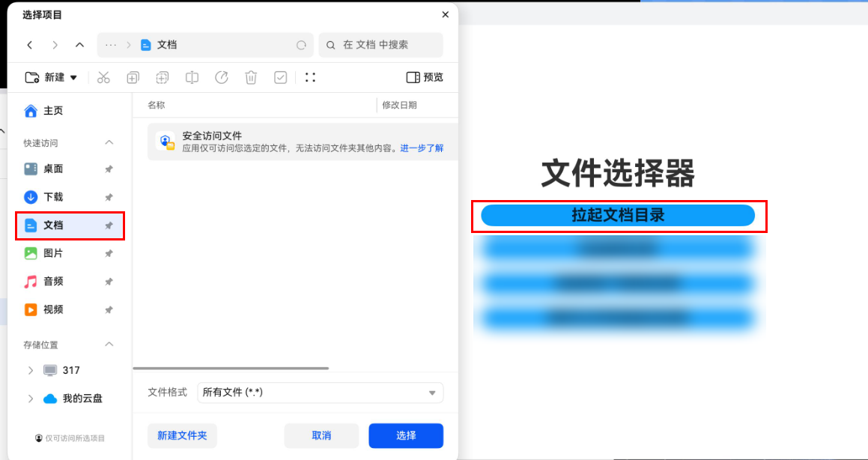This screenshot has height=460, width=868.
Task: Toggle the select-all checkbox icon in toolbar
Action: coord(281,77)
